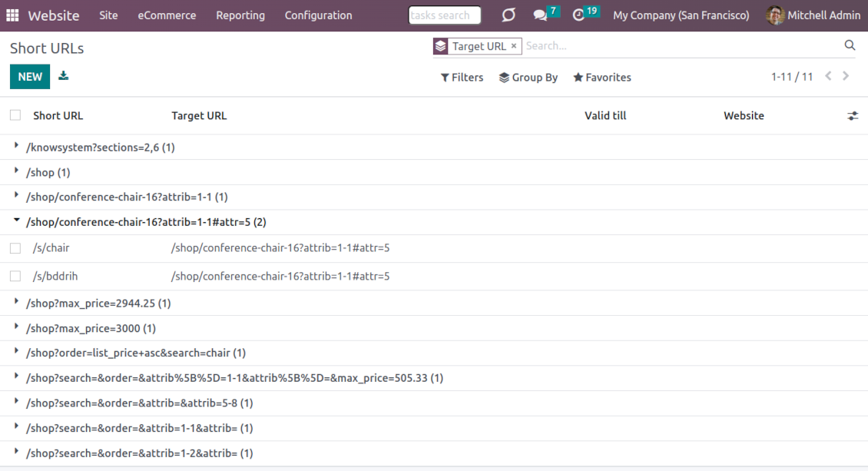This screenshot has width=868, height=471.
Task: Switch company via My Company (San Francisco)
Action: pos(681,15)
